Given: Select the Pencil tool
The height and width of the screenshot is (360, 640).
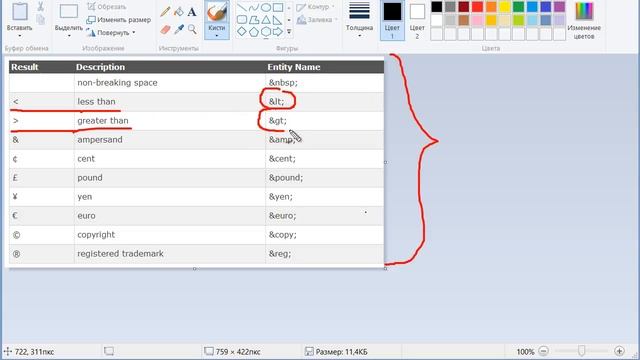Looking at the screenshot, I should tap(165, 11).
